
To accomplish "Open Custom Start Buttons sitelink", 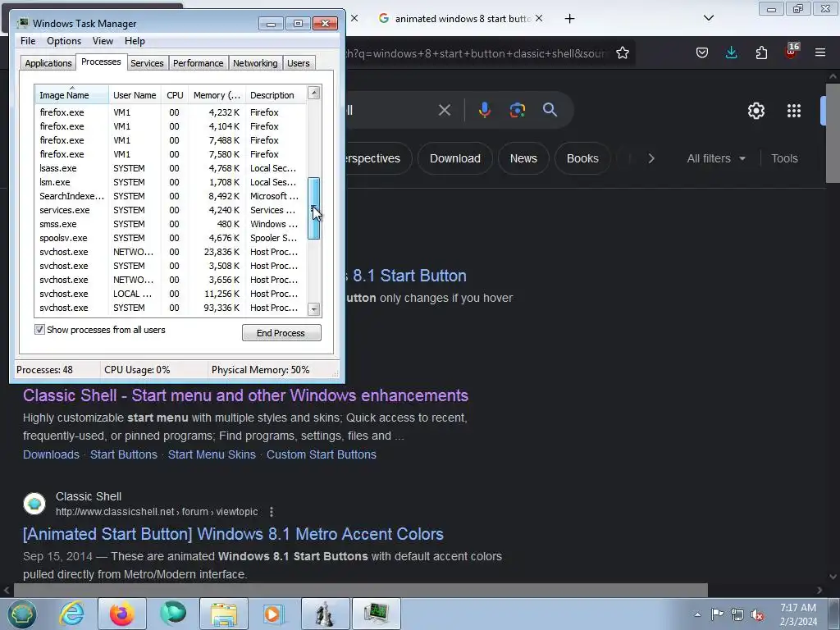I will point(322,454).
